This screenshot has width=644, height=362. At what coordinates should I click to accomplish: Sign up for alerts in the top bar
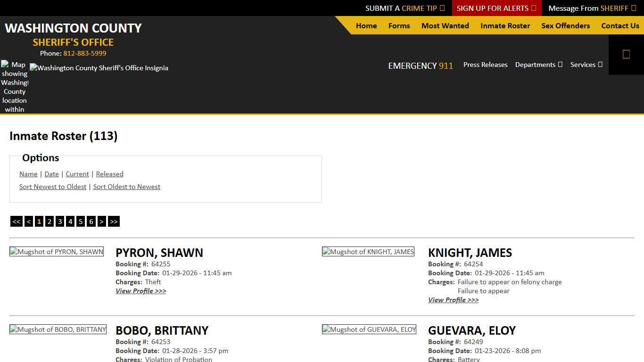pos(494,8)
